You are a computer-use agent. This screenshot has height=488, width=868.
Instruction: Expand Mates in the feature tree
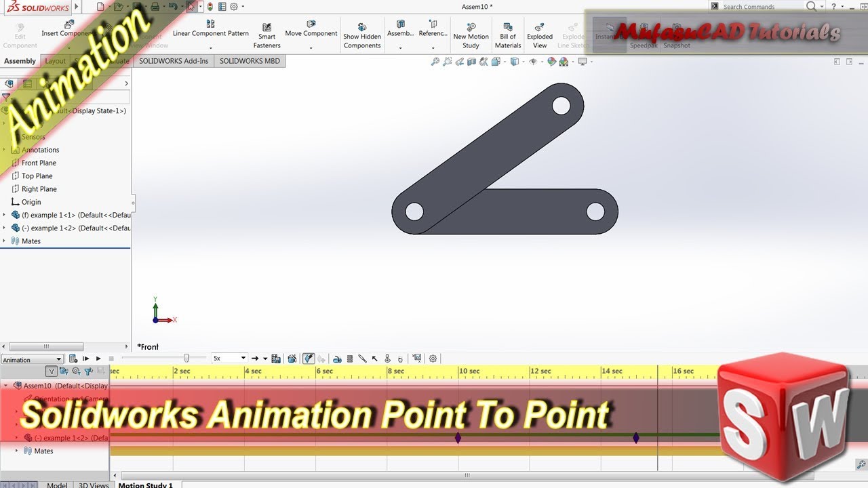[4, 241]
